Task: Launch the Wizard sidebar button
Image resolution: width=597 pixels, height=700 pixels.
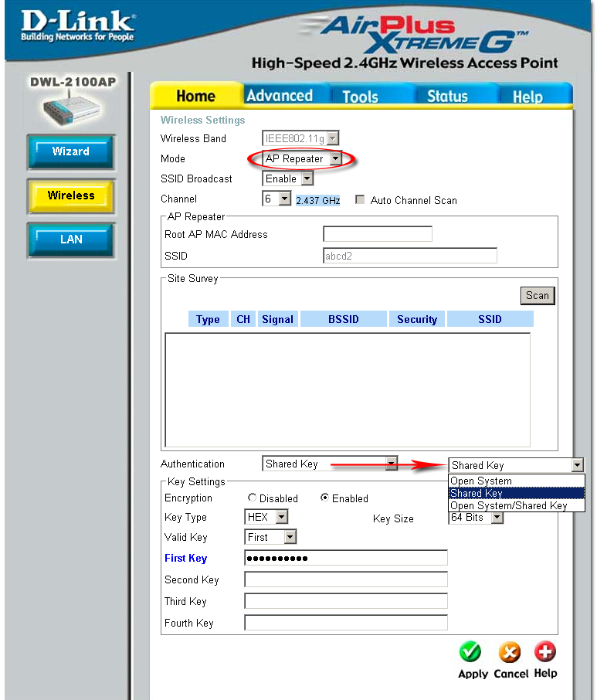Action: (71, 151)
